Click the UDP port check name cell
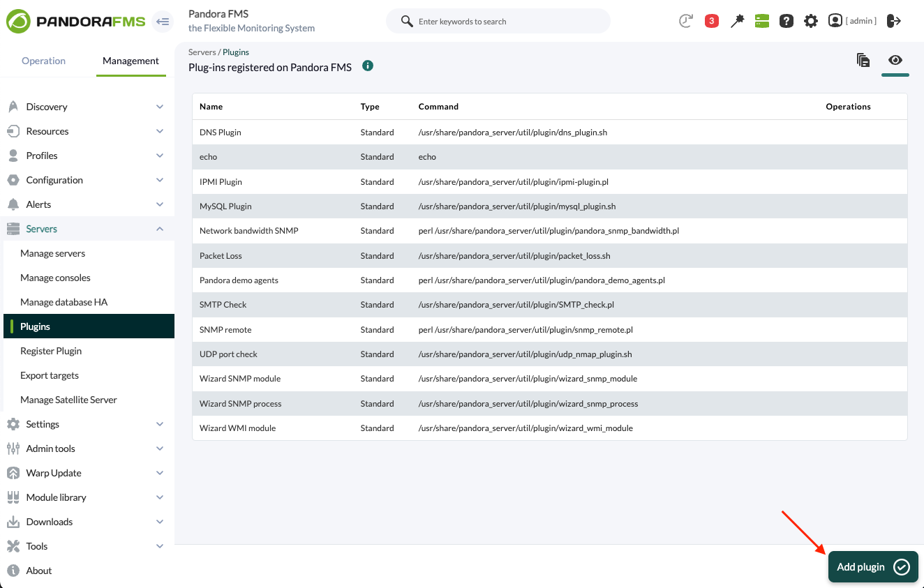 click(228, 354)
